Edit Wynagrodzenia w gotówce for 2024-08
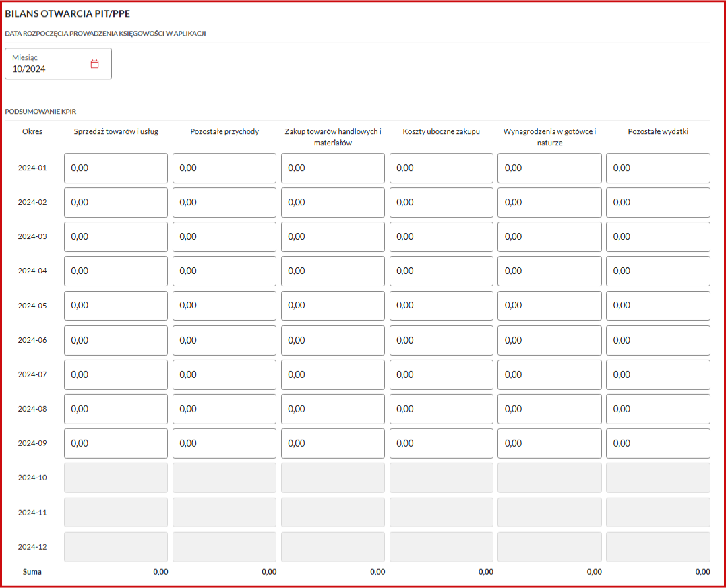 [x=549, y=409]
